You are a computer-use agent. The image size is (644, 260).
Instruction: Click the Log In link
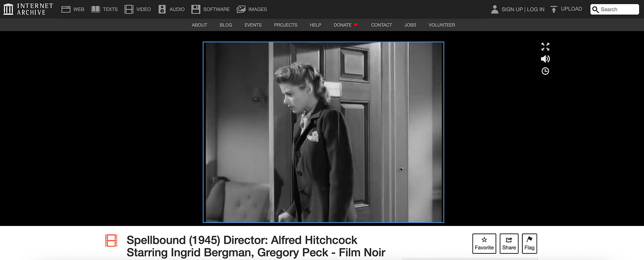[536, 9]
